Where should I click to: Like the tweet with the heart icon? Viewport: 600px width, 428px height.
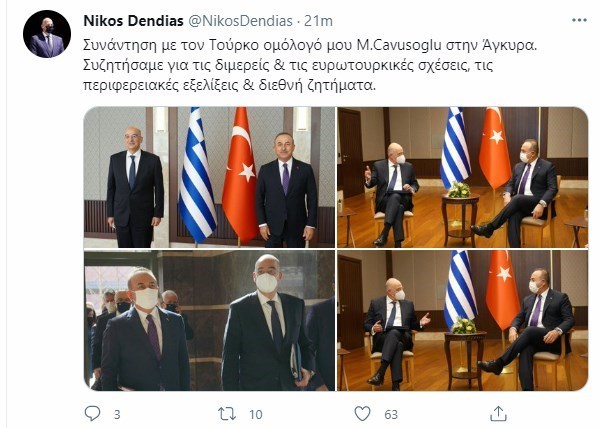click(x=362, y=413)
